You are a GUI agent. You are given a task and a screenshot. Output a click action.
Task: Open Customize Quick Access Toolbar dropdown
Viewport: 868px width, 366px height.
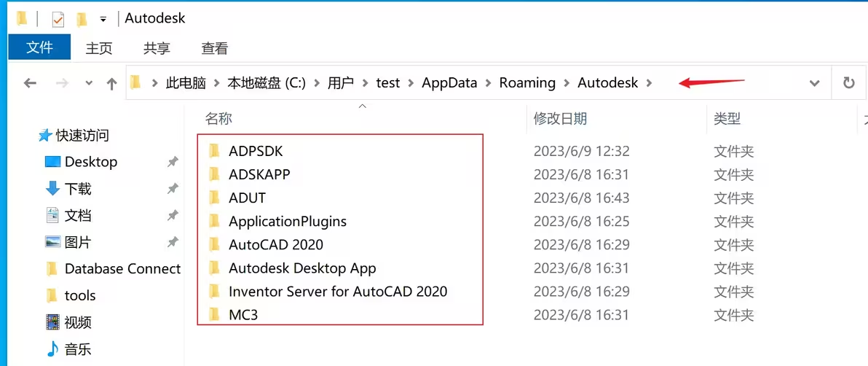(x=103, y=20)
